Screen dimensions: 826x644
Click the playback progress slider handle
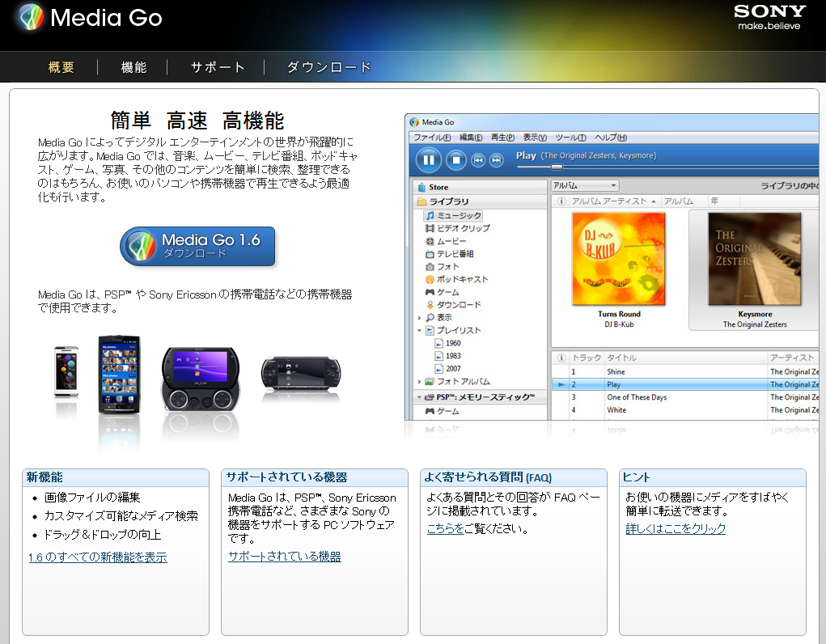[x=557, y=167]
